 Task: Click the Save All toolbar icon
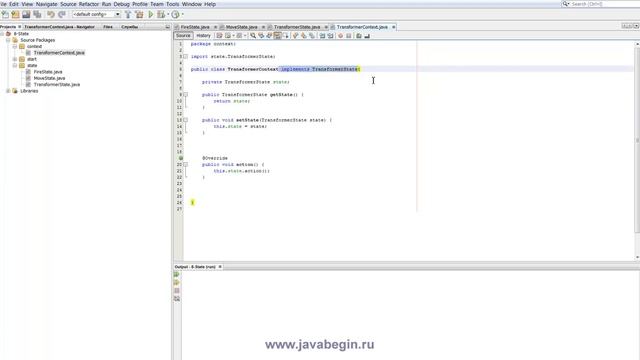click(x=37, y=15)
